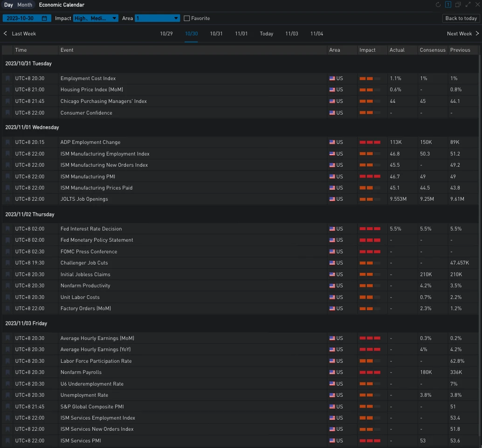Enable the Favorite checkbox filter
482x448 pixels.
[187, 18]
